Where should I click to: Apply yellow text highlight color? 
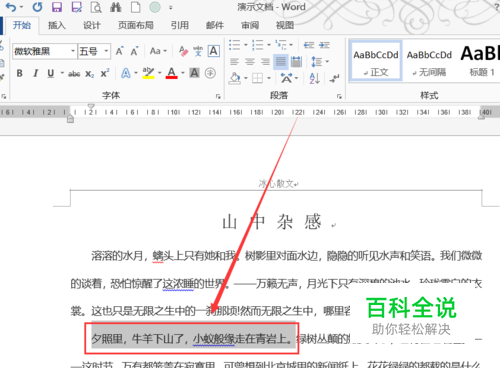148,73
